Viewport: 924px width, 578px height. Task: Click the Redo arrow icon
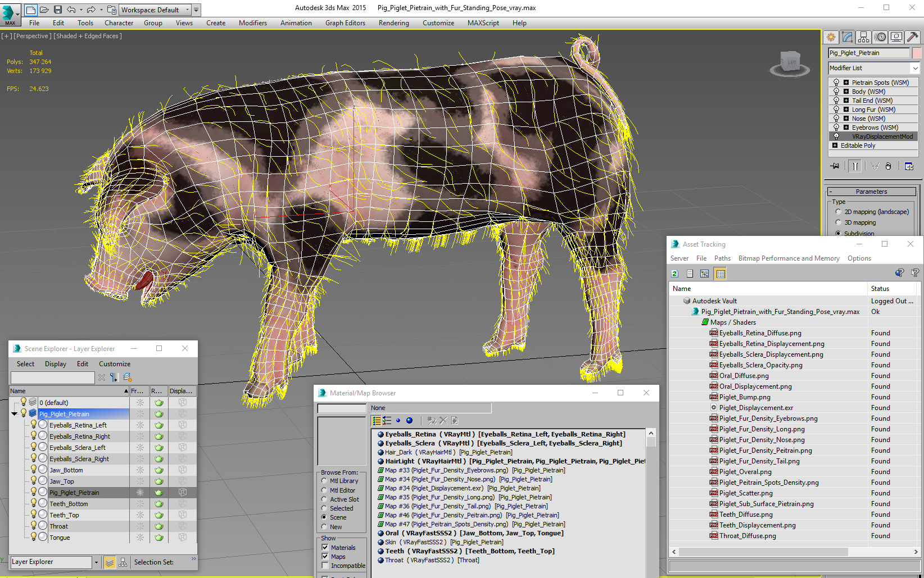click(x=91, y=10)
